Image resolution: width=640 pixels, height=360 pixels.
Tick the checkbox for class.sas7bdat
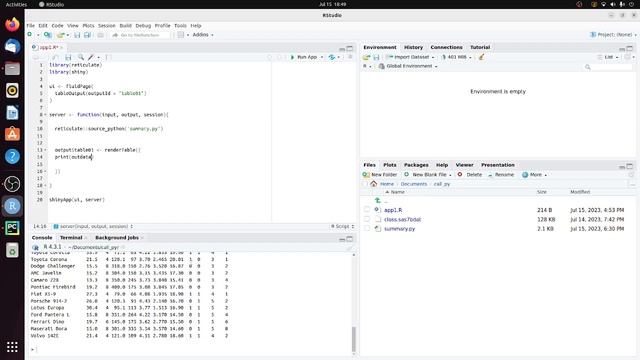pyautogui.click(x=367, y=219)
